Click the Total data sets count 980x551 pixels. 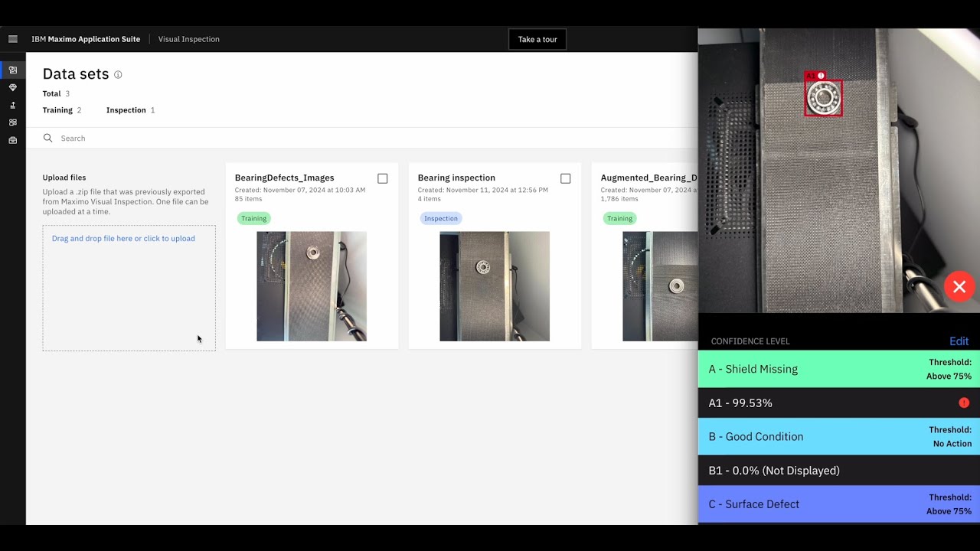coord(56,93)
